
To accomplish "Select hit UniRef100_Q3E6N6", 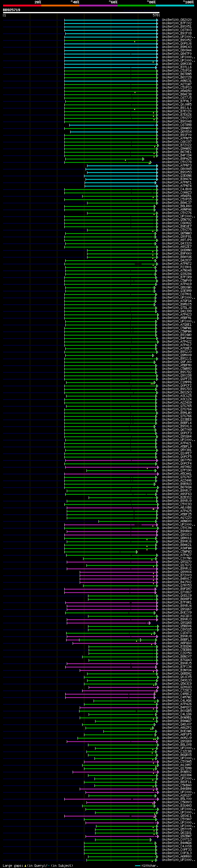I will click(x=176, y=176).
